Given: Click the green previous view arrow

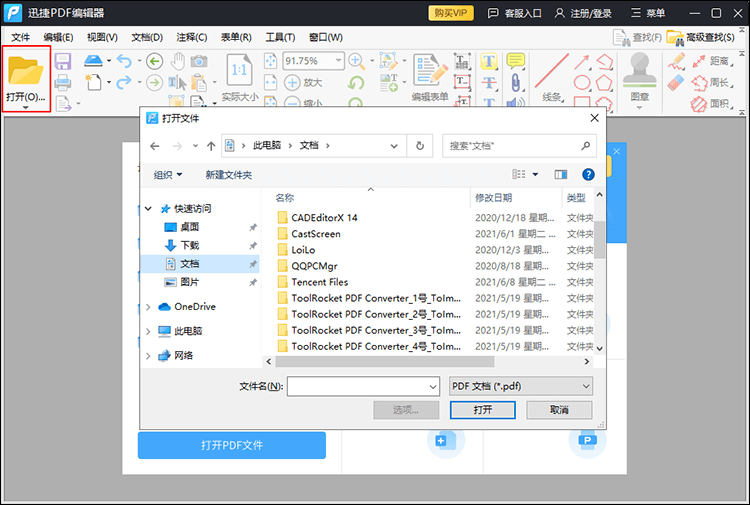Looking at the screenshot, I should point(154,61).
